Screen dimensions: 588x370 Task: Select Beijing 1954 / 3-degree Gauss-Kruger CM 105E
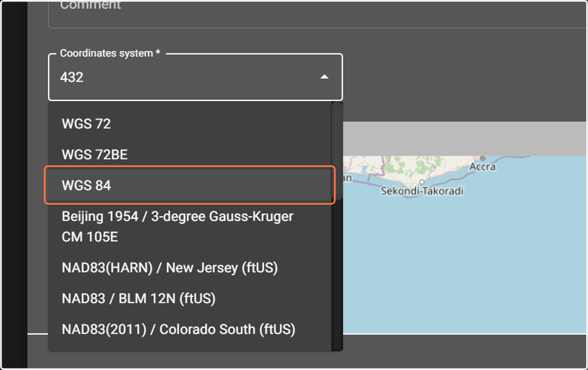pyautogui.click(x=190, y=227)
